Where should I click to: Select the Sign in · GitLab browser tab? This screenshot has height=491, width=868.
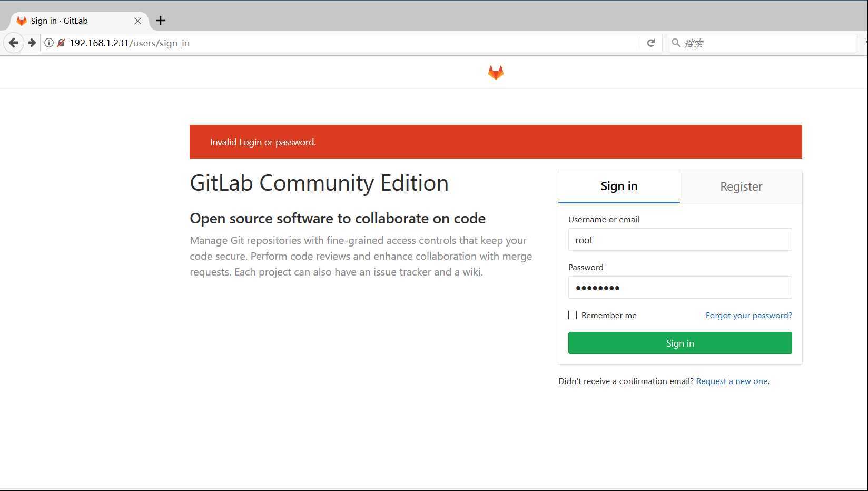(x=79, y=21)
